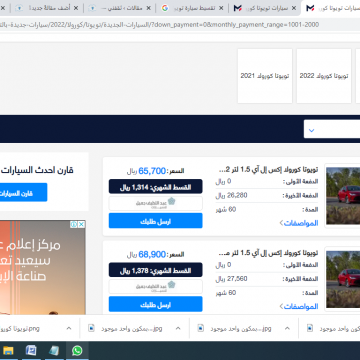Screen dimensions: 360x360
Task: Click ارسل طلبك for the 68,900 car
Action: click(156, 304)
